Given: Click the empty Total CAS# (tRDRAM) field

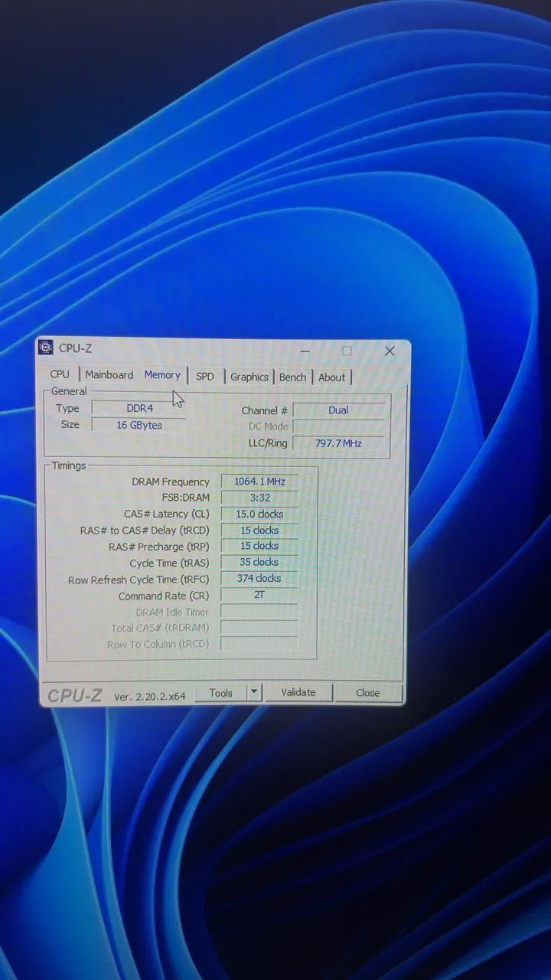Looking at the screenshot, I should (259, 627).
